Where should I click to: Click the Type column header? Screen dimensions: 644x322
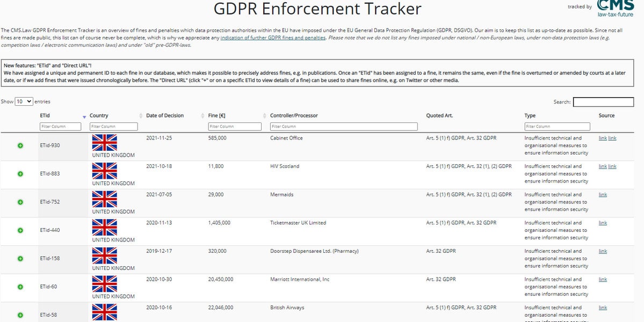tap(530, 116)
